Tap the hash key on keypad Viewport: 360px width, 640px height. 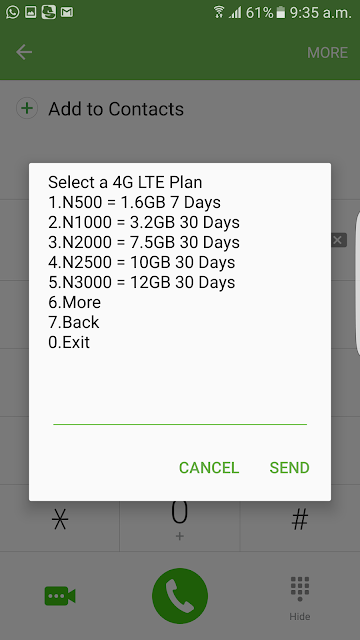click(300, 520)
